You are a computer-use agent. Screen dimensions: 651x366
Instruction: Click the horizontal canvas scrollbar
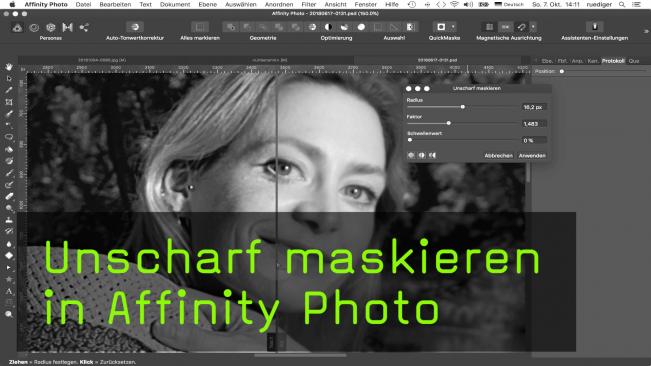300,355
